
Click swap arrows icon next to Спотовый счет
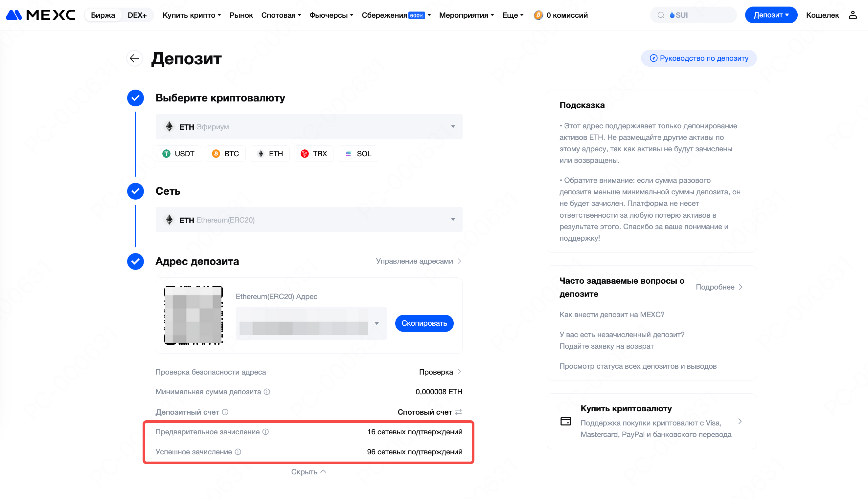458,412
